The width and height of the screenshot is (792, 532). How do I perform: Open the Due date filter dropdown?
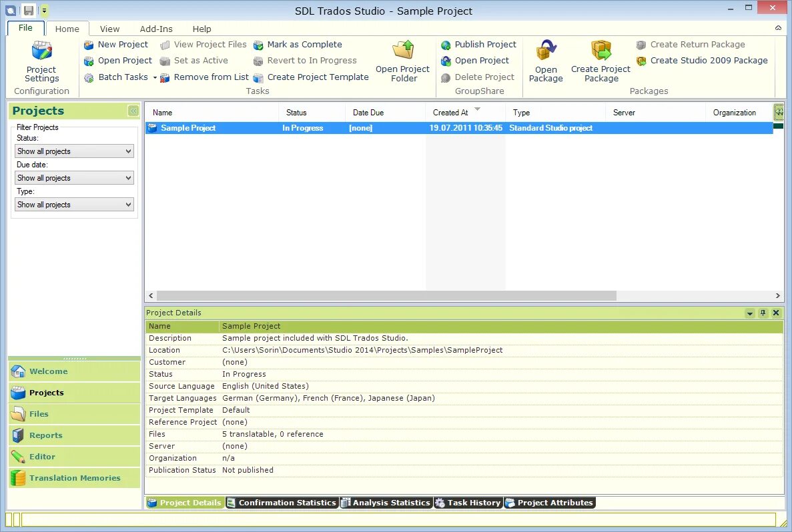(74, 178)
